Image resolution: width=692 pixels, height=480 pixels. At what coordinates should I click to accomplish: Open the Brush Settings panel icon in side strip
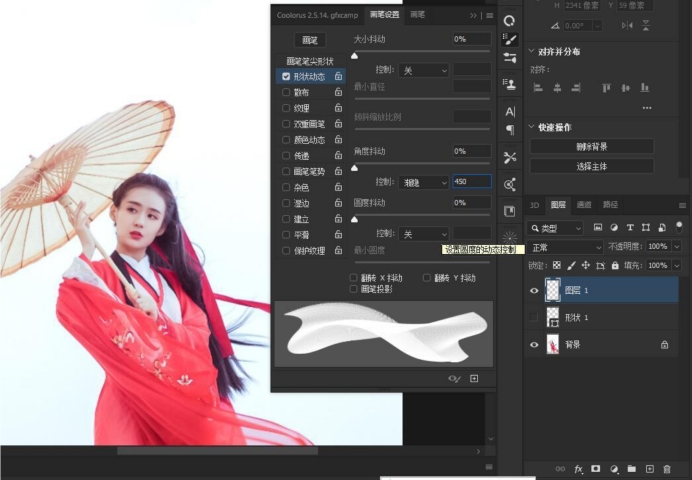[x=510, y=40]
